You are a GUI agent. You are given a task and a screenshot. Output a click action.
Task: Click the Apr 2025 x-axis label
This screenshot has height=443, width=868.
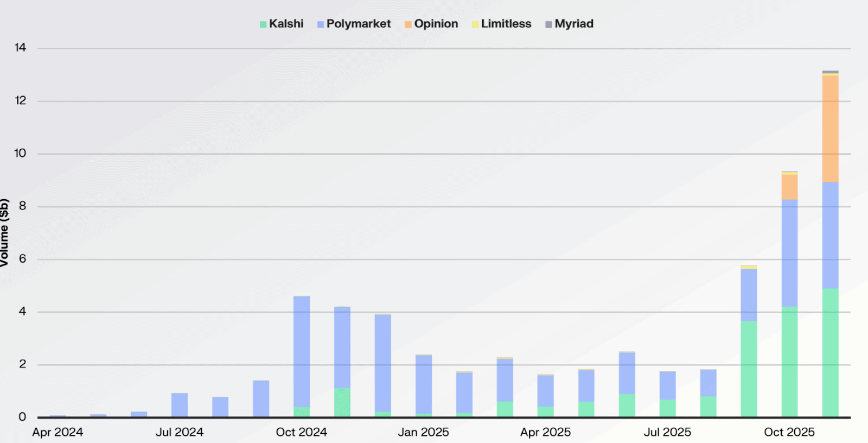[x=545, y=432]
